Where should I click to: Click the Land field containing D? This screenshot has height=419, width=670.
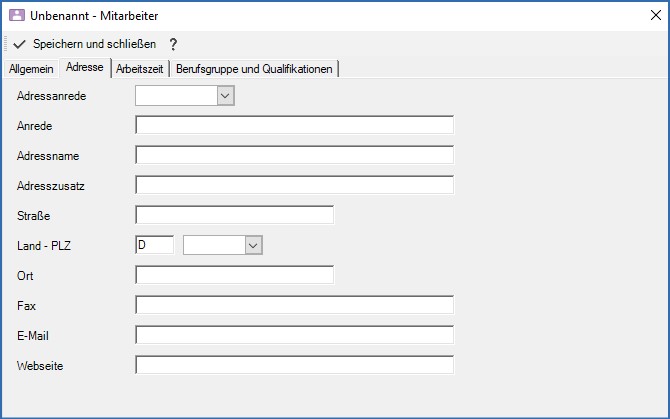click(x=155, y=245)
